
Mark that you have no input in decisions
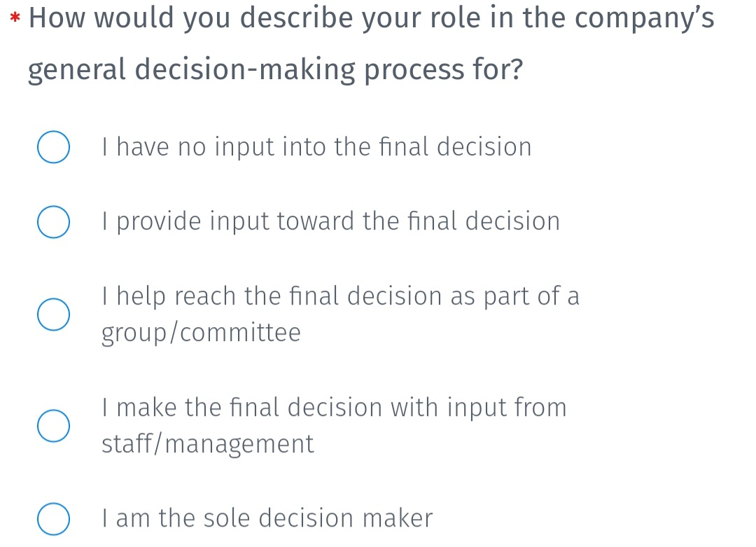[x=53, y=146]
